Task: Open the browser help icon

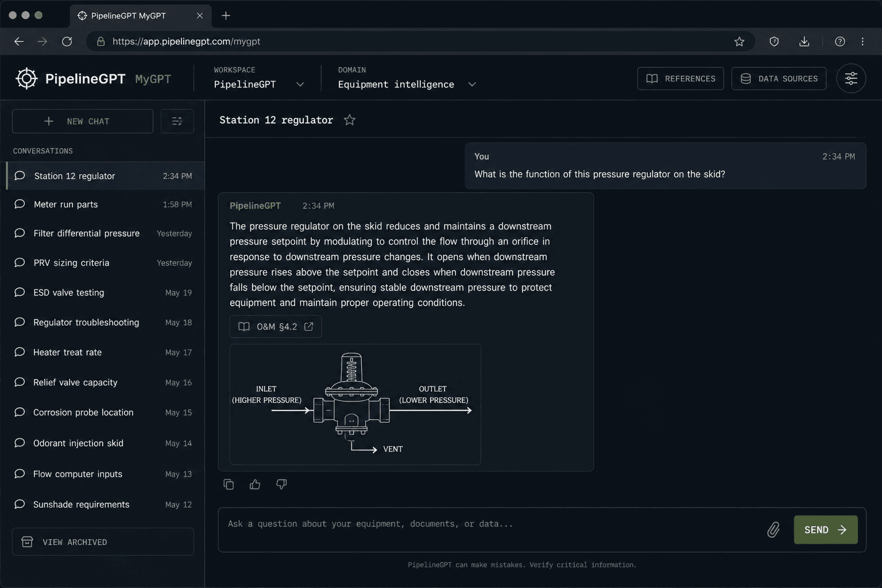Action: (840, 41)
